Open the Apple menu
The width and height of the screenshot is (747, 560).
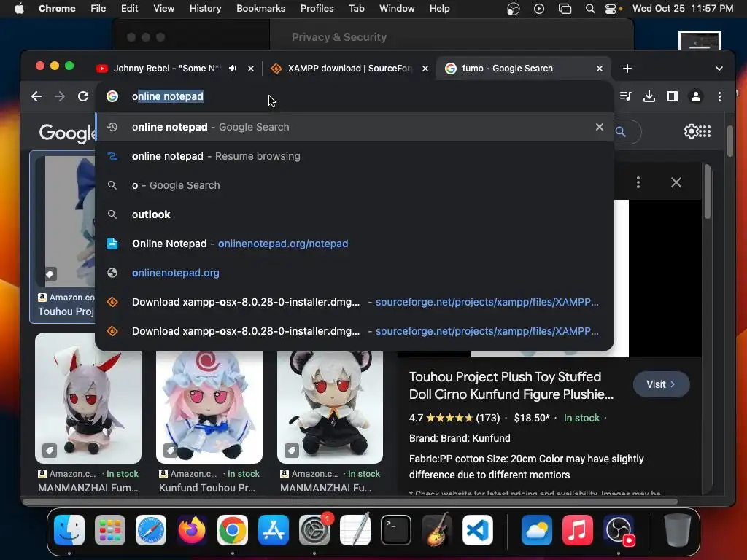19,9
